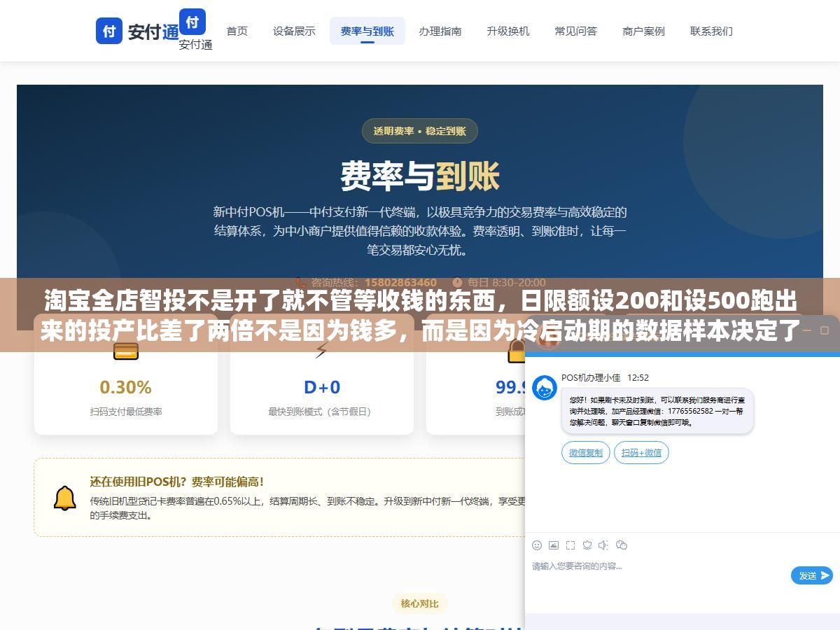
Task: Open the 联系我们 nav item
Action: pyautogui.click(x=711, y=31)
